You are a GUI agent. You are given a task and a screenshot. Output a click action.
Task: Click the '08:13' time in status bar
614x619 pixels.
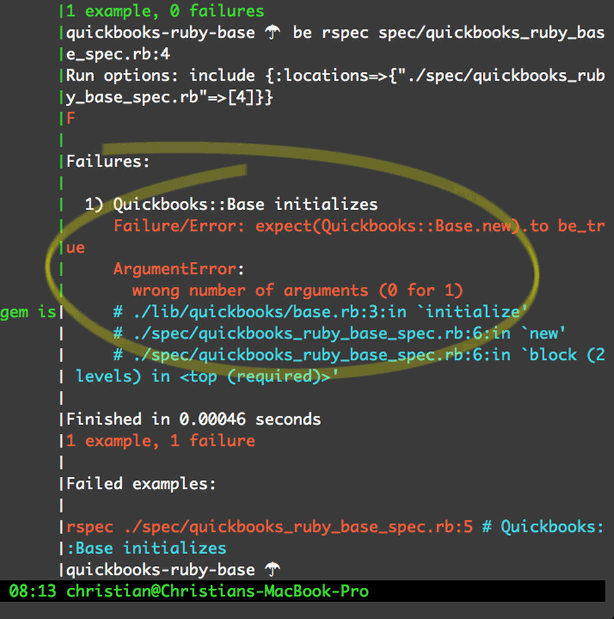pyautogui.click(x=33, y=591)
